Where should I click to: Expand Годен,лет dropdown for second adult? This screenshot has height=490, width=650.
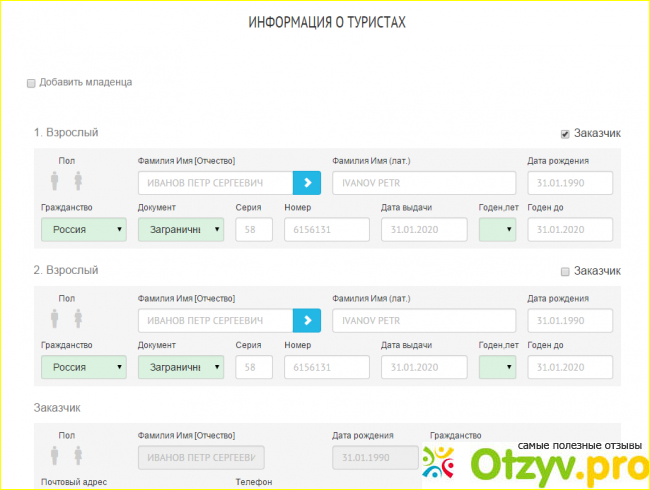point(497,367)
